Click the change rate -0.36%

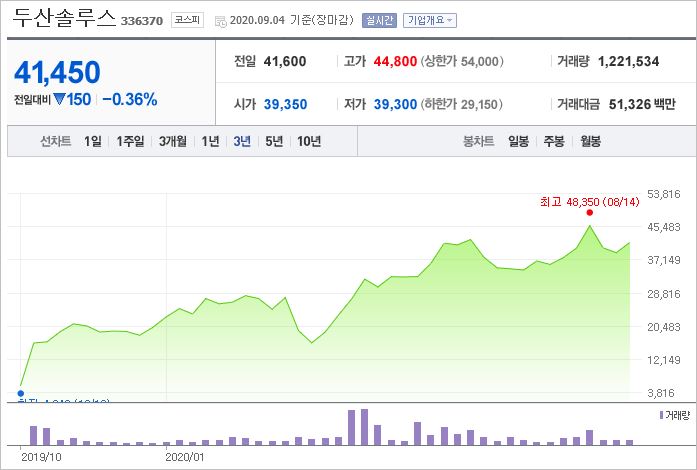tap(130, 99)
